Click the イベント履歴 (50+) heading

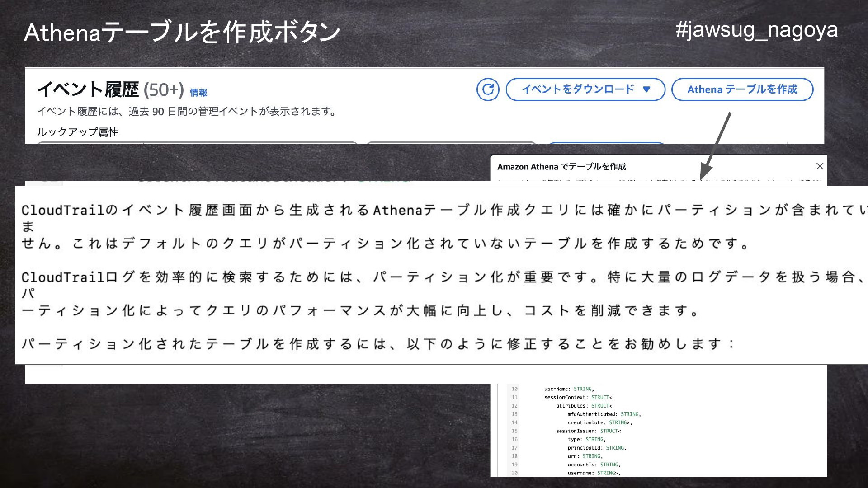(110, 89)
